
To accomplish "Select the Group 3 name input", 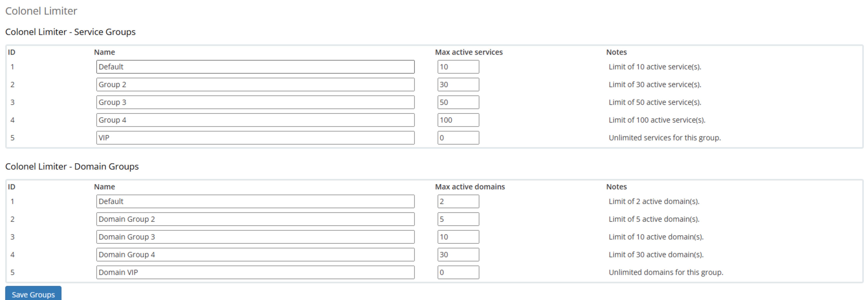I will pos(255,102).
